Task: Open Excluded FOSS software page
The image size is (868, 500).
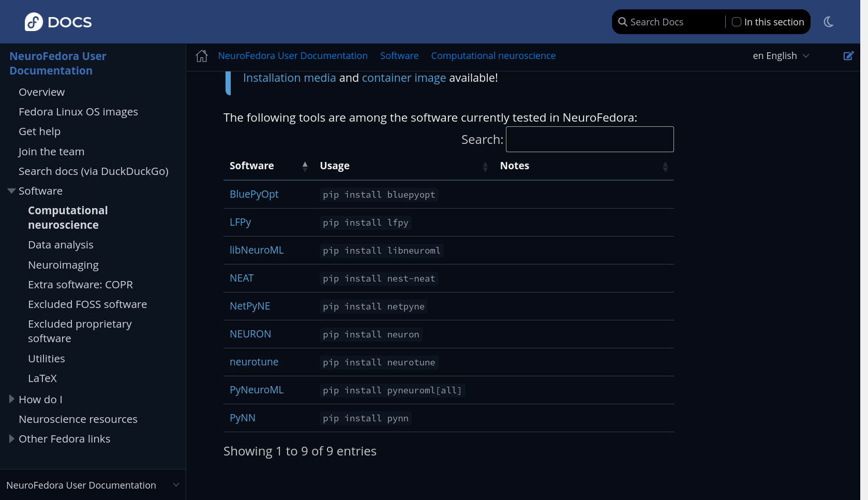Action: point(87,304)
